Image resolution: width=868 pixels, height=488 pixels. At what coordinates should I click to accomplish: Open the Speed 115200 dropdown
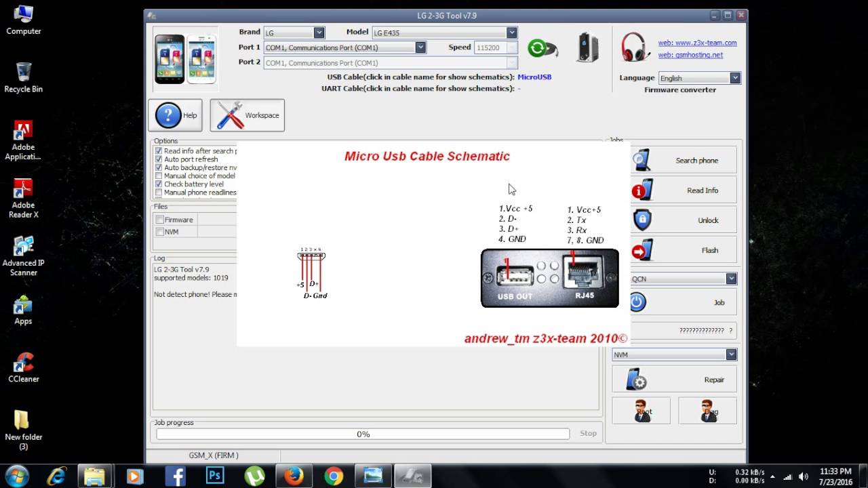(512, 47)
